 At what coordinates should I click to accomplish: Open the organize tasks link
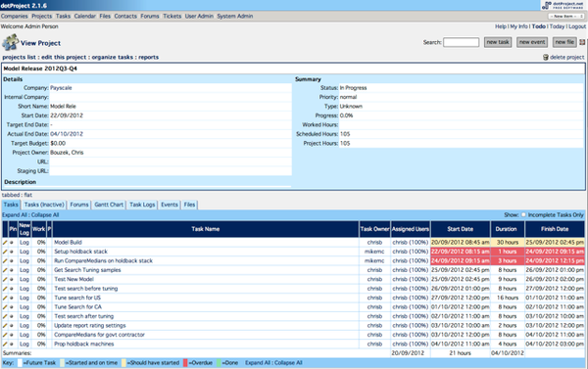click(x=113, y=58)
